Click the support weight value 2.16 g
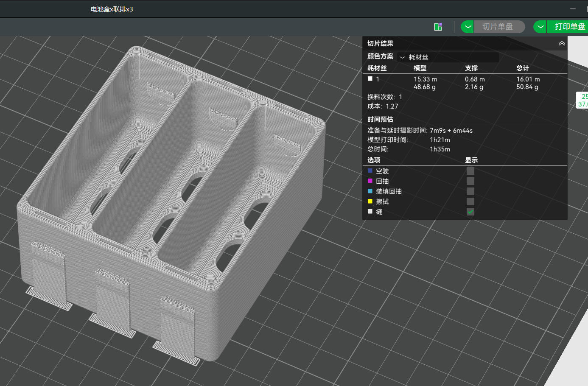 474,87
